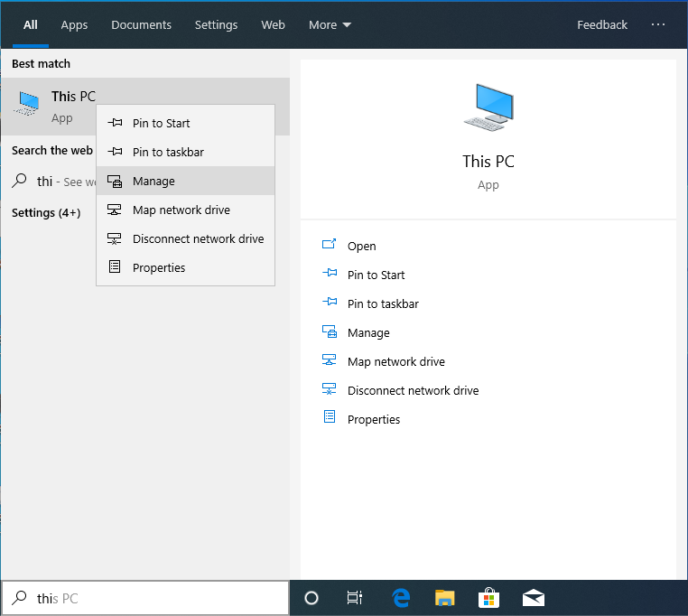Viewport: 688px width, 616px height.
Task: Choose Pin to Start in context menu
Action: (x=161, y=123)
